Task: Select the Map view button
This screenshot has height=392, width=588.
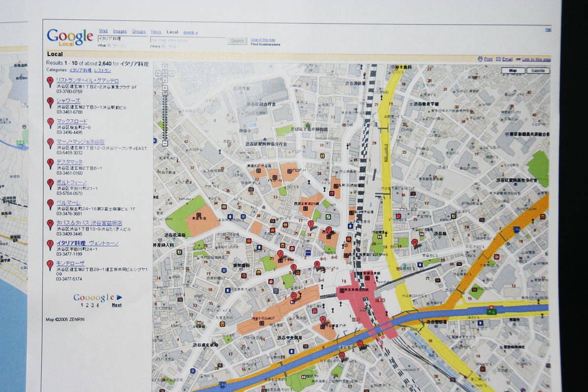Action: click(x=513, y=71)
